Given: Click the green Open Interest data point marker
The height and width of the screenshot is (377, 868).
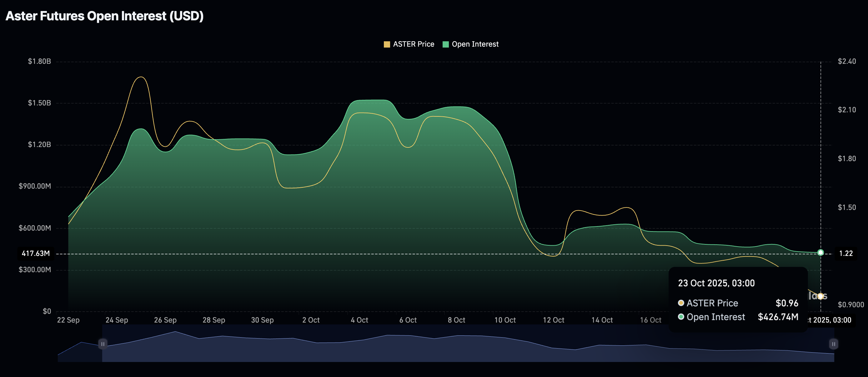Looking at the screenshot, I should click(820, 252).
